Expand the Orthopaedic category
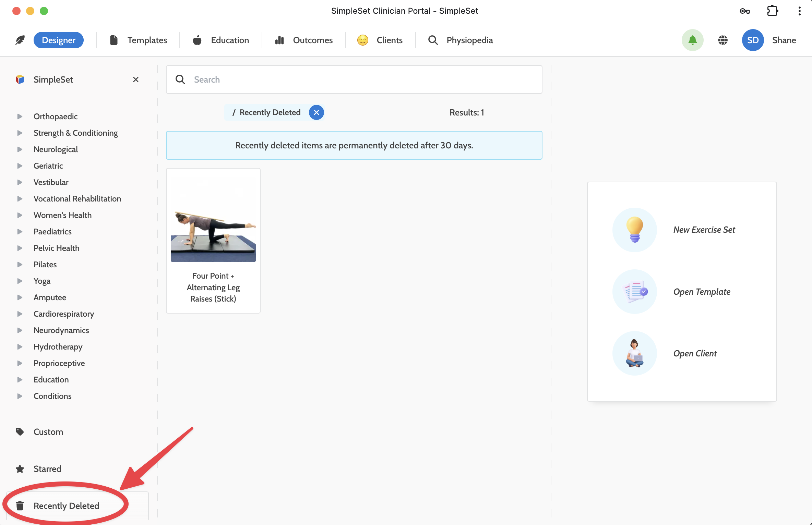812x525 pixels. [x=20, y=117]
